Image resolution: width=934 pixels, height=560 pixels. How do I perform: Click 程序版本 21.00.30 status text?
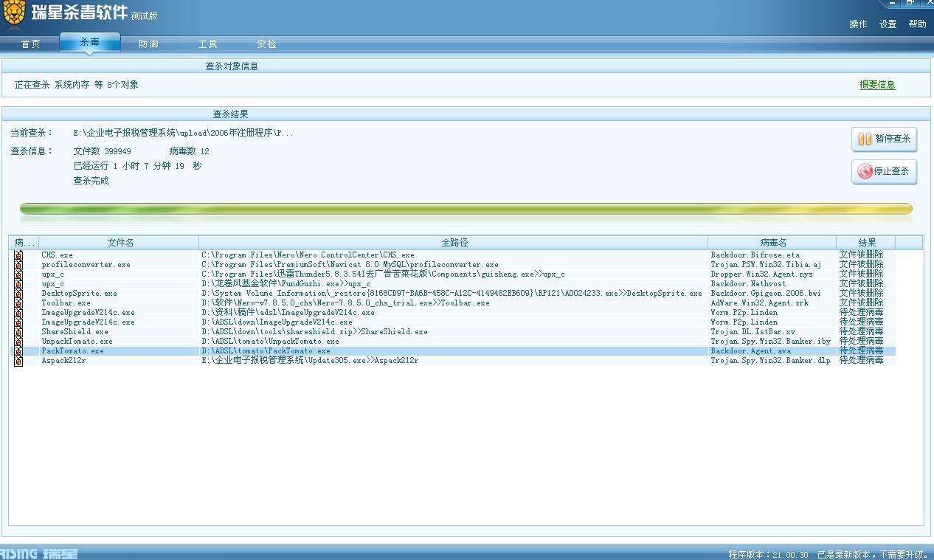(x=768, y=555)
